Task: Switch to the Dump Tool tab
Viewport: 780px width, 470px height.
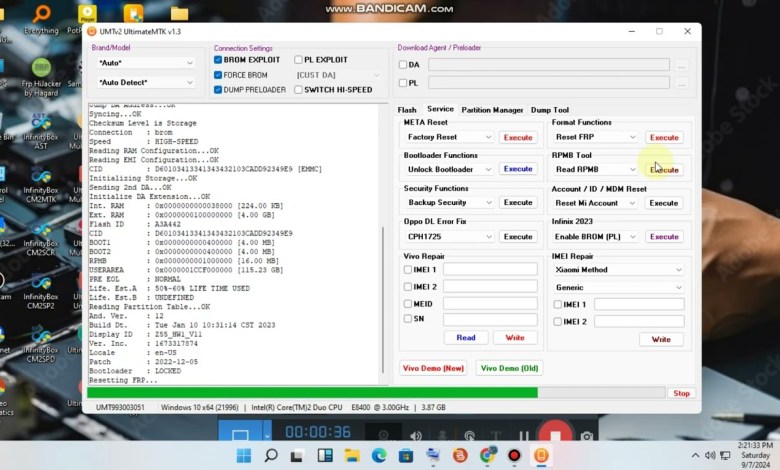Action: coord(550,110)
